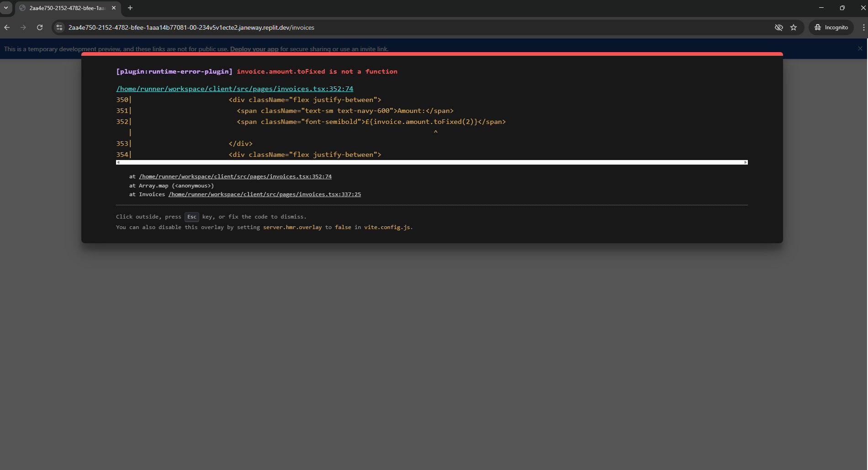The width and height of the screenshot is (868, 470).
Task: Dismiss the temporary development preview banner
Action: [860, 48]
